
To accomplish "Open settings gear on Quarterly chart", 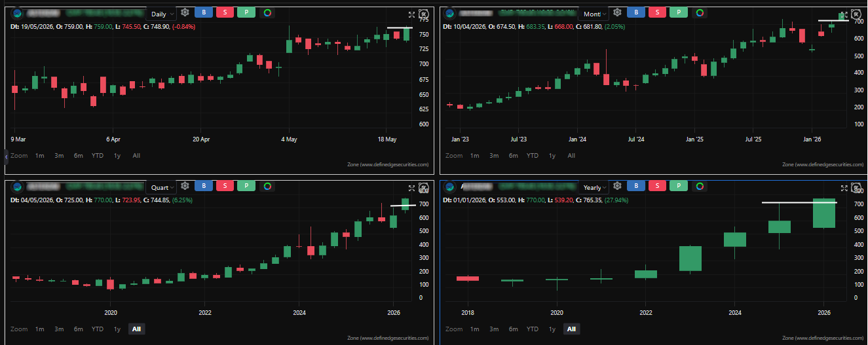I will [x=185, y=187].
